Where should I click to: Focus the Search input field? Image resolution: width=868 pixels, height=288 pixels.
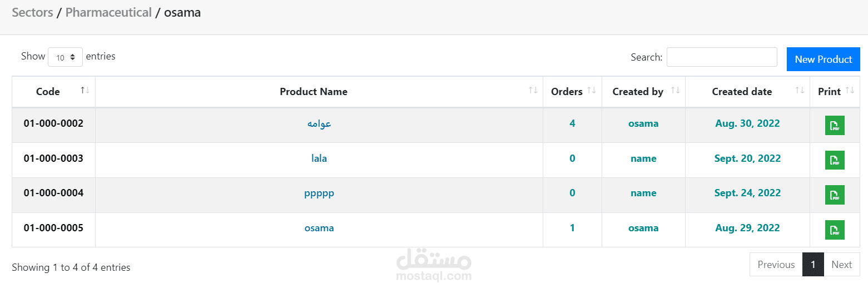click(722, 57)
